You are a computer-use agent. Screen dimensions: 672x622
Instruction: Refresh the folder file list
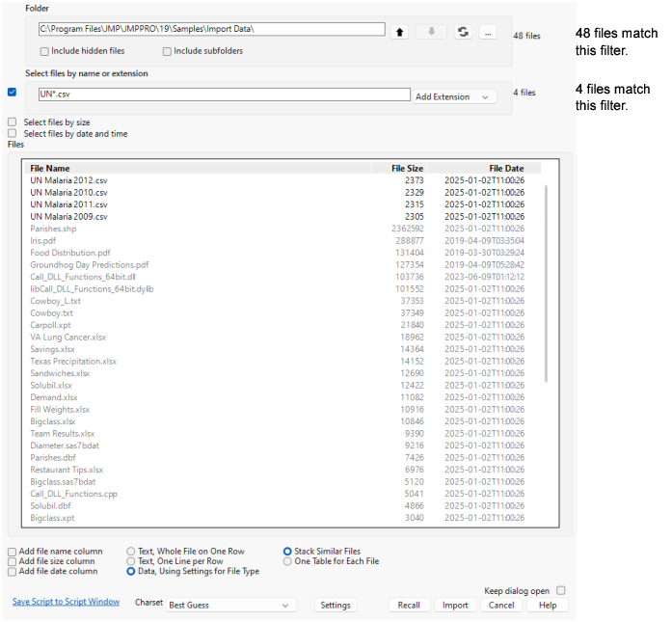point(463,32)
